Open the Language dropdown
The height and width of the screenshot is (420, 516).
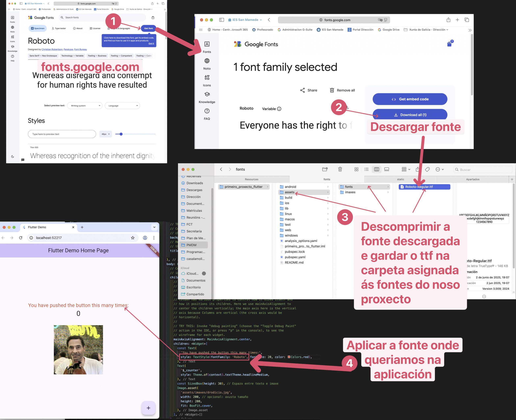pyautogui.click(x=122, y=106)
